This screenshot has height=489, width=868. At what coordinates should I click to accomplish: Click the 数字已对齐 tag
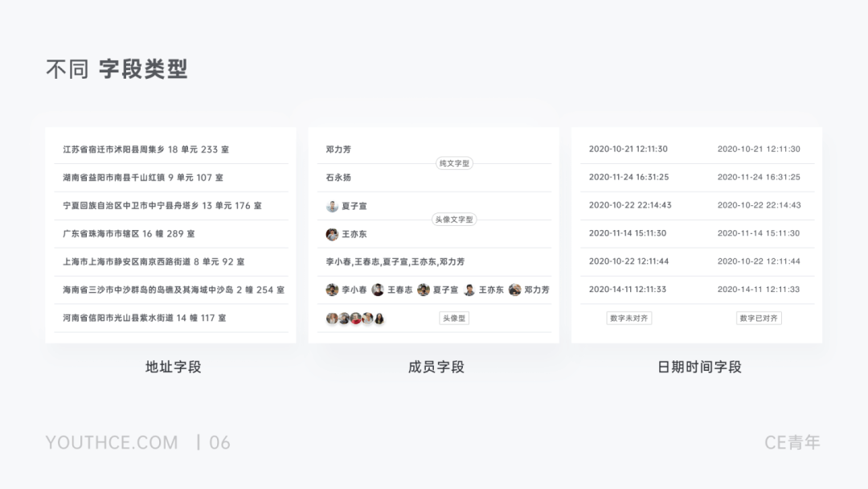point(759,318)
